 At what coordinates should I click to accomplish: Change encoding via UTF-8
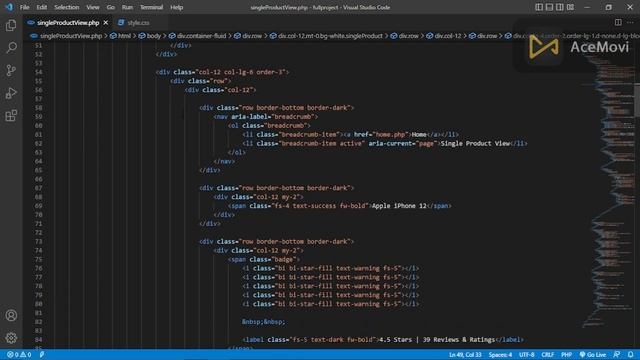(527, 354)
